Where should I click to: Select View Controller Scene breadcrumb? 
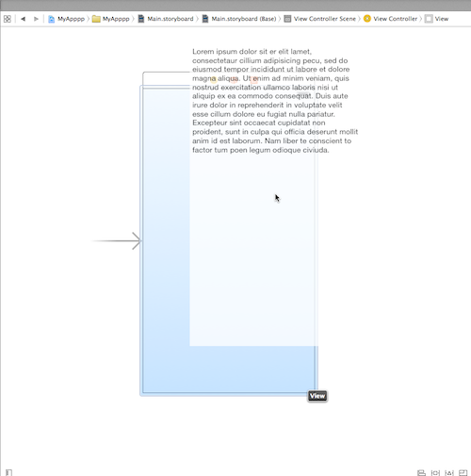tap(320, 19)
